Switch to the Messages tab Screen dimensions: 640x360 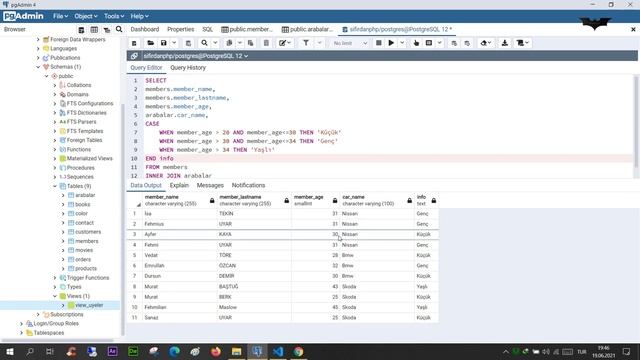point(210,185)
